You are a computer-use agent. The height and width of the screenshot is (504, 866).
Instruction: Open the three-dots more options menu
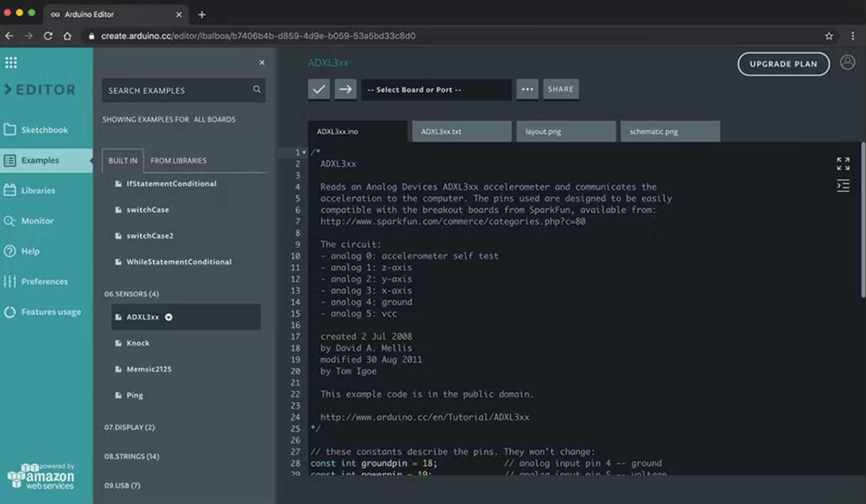[x=527, y=89]
